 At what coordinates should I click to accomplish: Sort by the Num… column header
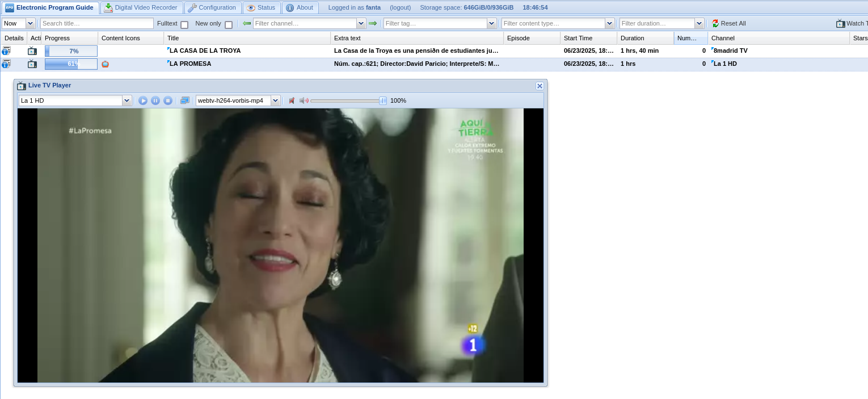click(x=690, y=38)
